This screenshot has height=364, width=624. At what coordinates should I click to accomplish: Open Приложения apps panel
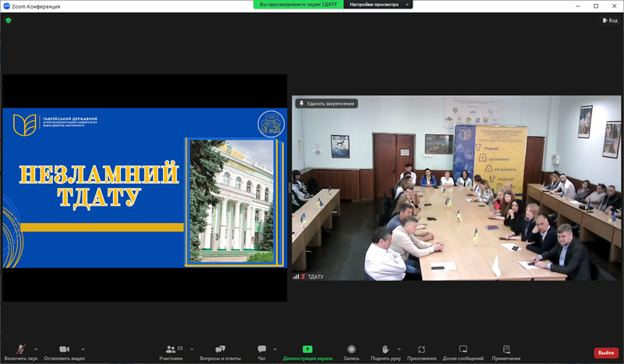click(422, 353)
